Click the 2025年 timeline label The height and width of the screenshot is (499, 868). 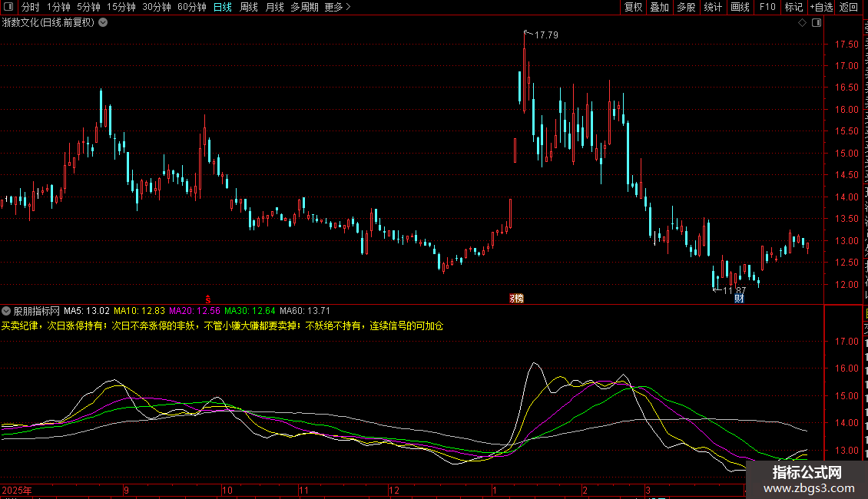(17, 490)
